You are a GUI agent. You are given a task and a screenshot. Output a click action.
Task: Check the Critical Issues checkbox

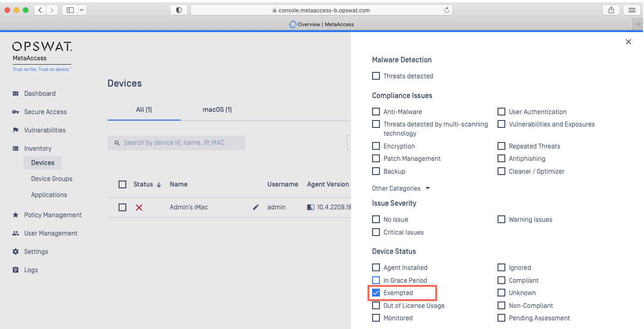[376, 232]
